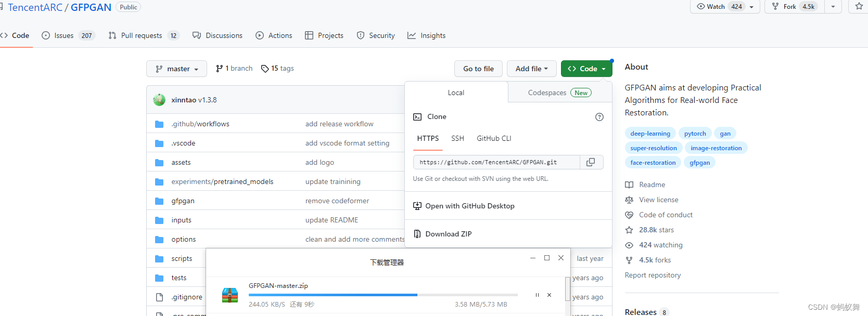This screenshot has height=316, width=868.
Task: Open the Insights tab
Action: [x=427, y=35]
